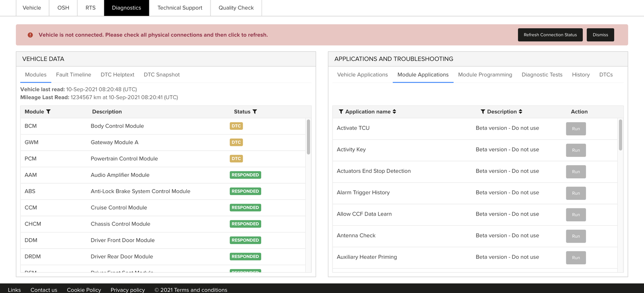Sort by Description column arrows
The width and height of the screenshot is (644, 293).
point(520,112)
